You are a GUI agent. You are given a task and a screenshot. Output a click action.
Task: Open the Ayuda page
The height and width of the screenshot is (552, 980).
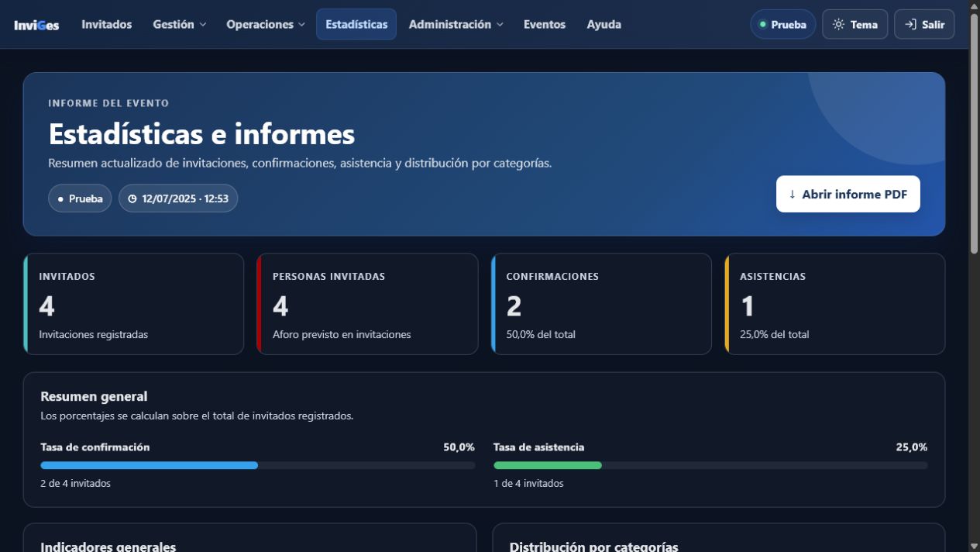tap(604, 24)
